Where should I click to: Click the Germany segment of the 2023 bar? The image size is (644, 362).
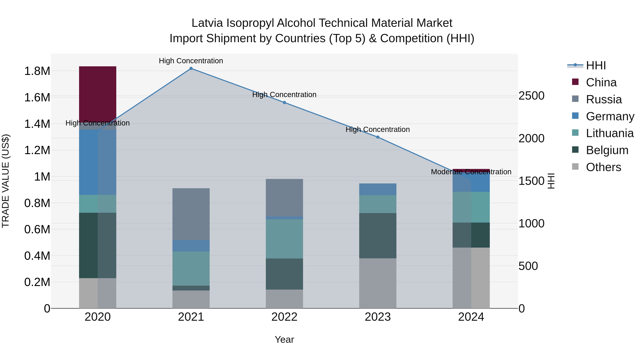pos(378,189)
